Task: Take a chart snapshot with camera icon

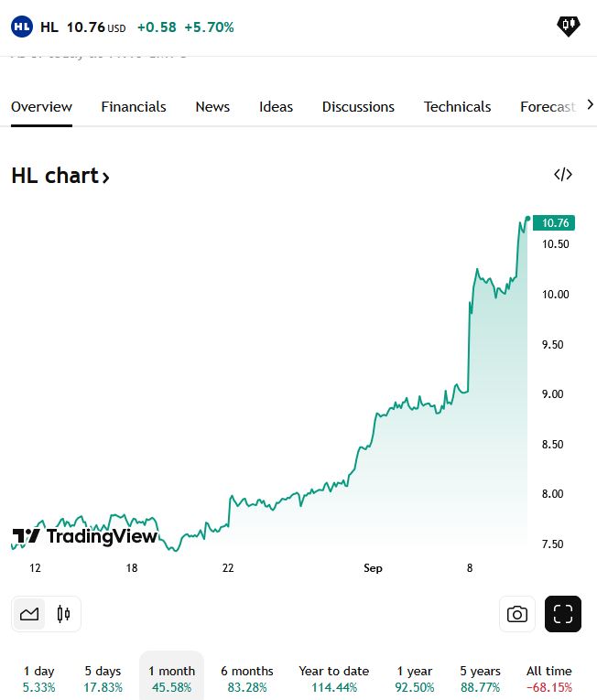Action: click(x=517, y=614)
